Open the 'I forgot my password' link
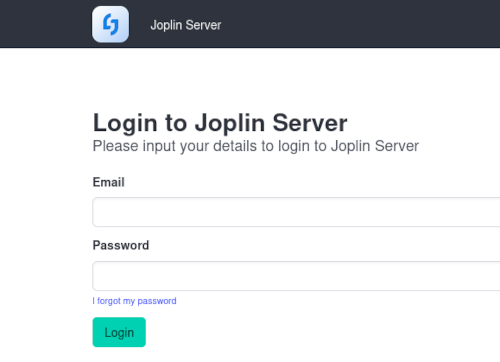 point(134,301)
